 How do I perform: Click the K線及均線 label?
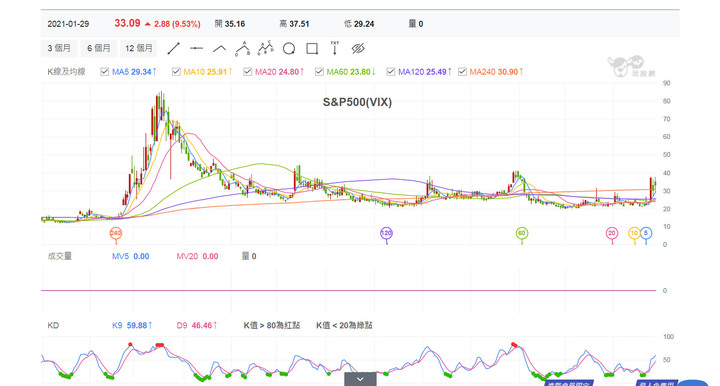(x=67, y=72)
